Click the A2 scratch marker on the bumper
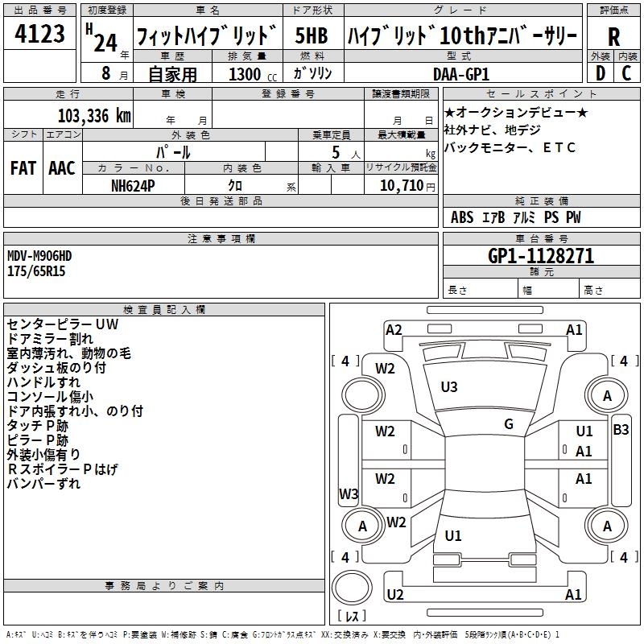Image resolution: width=644 pixels, height=644 pixels. click(394, 329)
